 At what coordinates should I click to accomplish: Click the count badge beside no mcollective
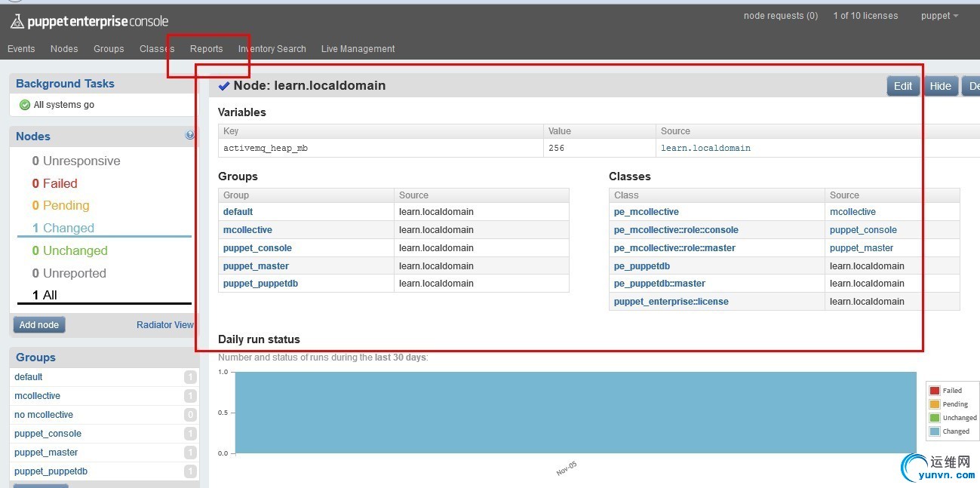[x=190, y=415]
